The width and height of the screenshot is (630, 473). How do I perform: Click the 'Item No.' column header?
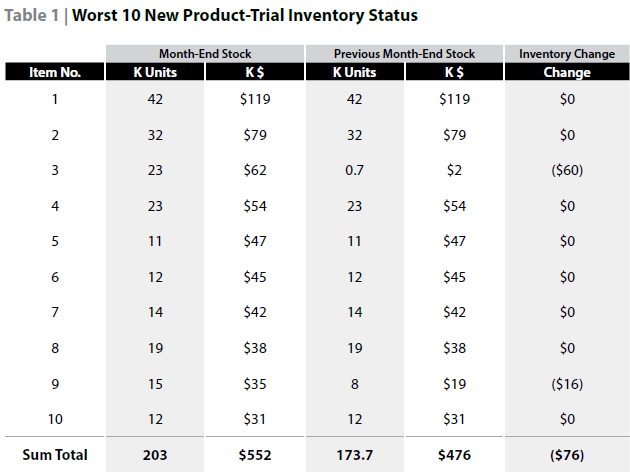tap(55, 72)
